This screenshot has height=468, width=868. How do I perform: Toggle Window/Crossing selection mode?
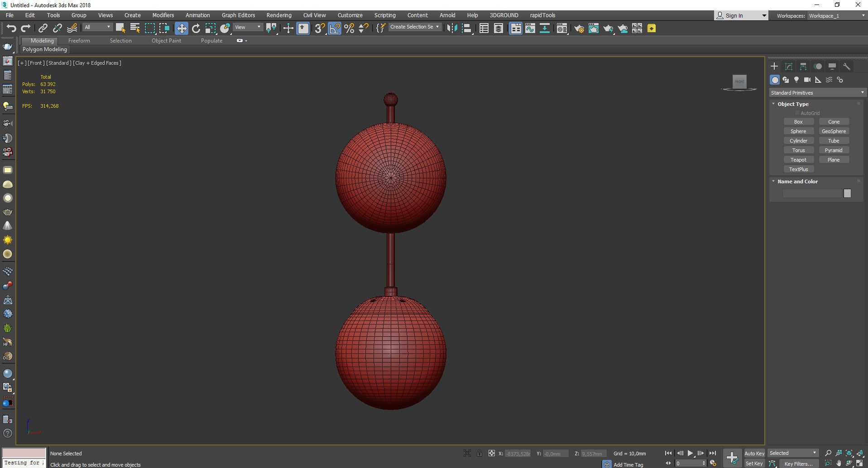click(164, 28)
